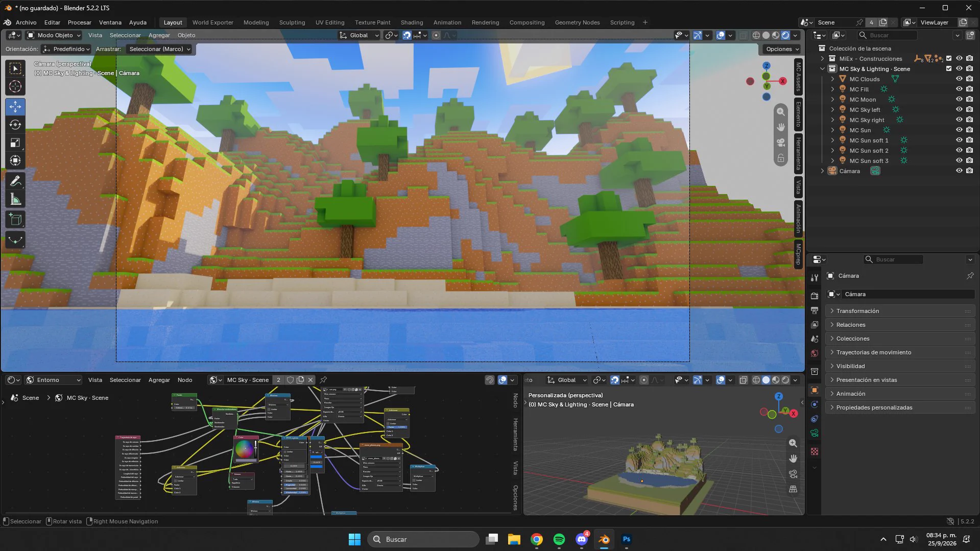Click the color wheel in node editor
The image size is (980, 551).
pyautogui.click(x=244, y=449)
